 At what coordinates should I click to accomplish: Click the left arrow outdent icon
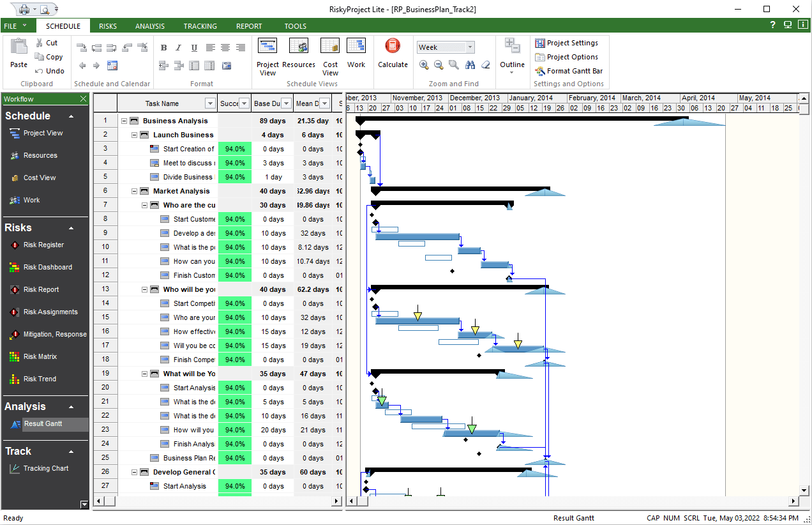click(82, 65)
